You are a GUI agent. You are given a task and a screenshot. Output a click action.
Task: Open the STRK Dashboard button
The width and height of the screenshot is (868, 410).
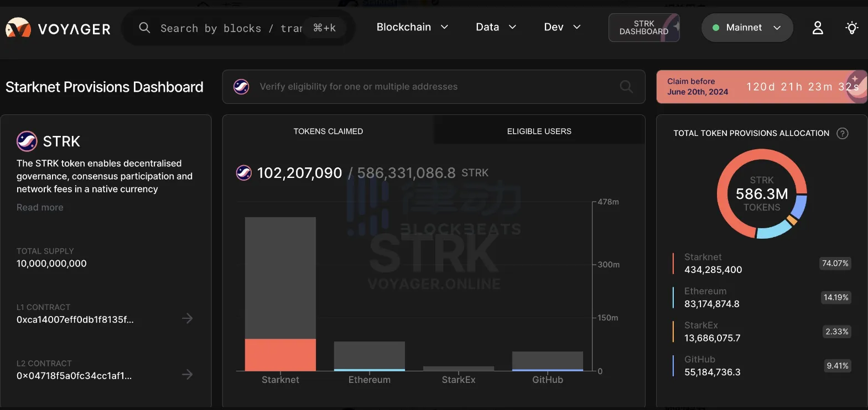pyautogui.click(x=644, y=28)
